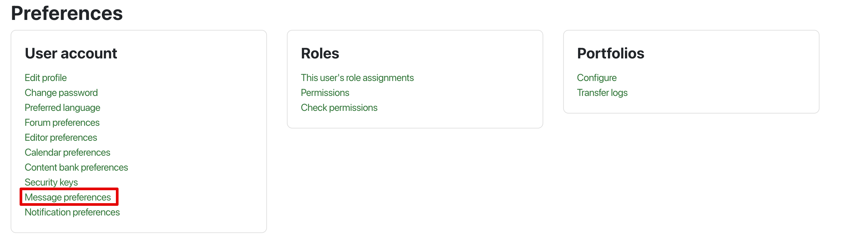Click the Roles section heading
This screenshot has width=868, height=241.
[x=320, y=53]
